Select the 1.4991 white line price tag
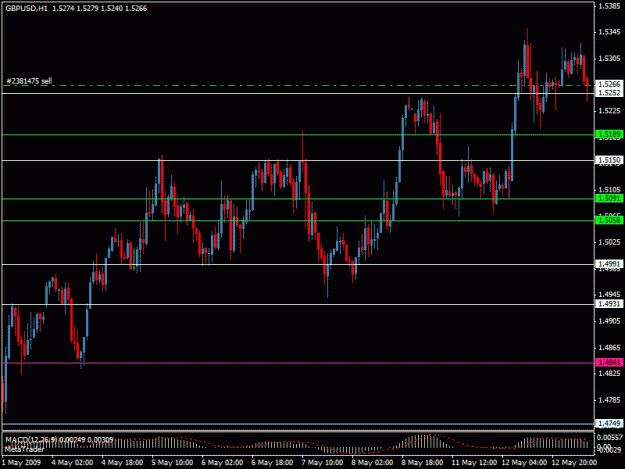The height and width of the screenshot is (469, 625). (x=609, y=264)
